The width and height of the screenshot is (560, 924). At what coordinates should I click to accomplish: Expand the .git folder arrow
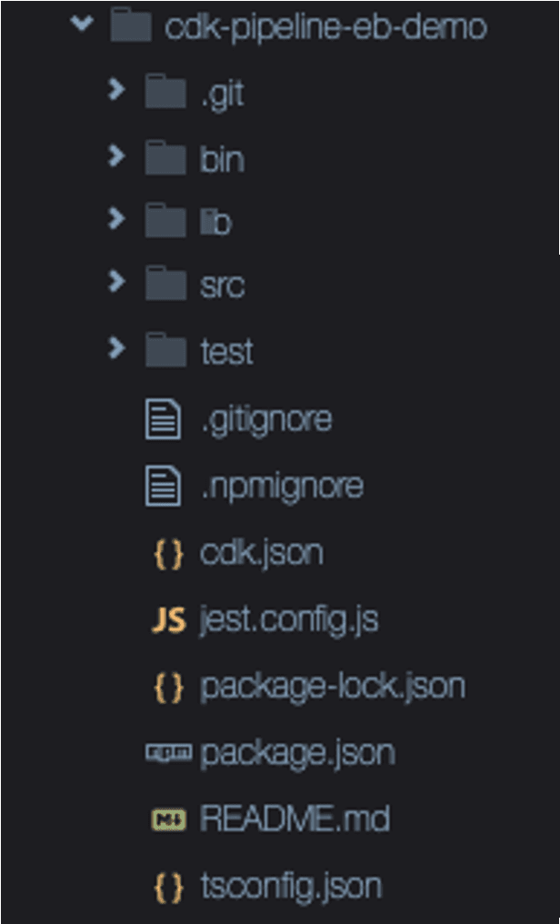coord(116,89)
